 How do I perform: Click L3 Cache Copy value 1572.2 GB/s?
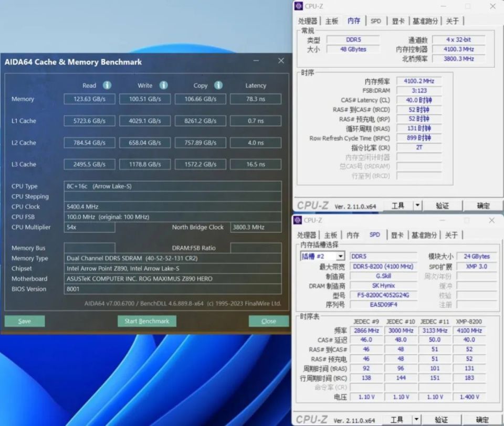point(200,164)
